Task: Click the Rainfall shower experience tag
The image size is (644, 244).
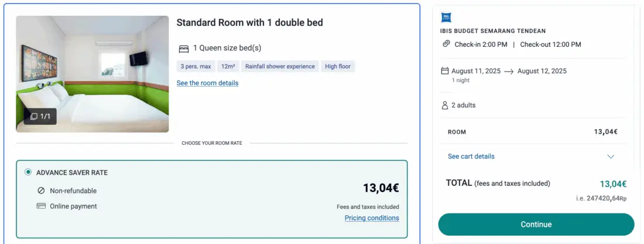Action: 280,66
